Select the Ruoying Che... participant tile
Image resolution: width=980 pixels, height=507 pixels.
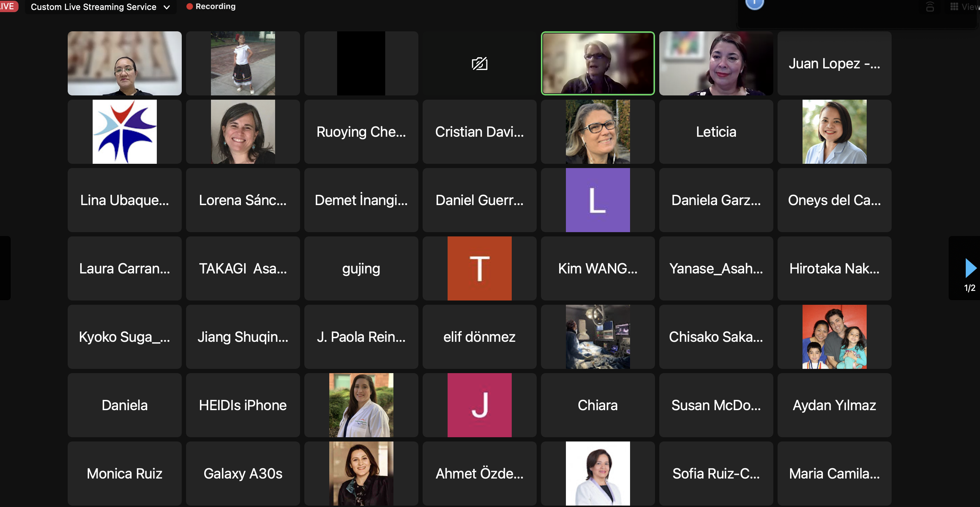click(x=361, y=132)
